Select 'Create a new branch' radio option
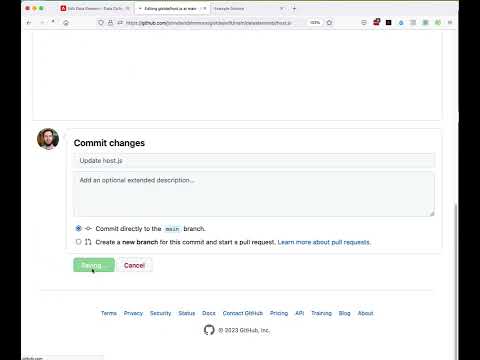The image size is (480, 360). click(x=78, y=242)
